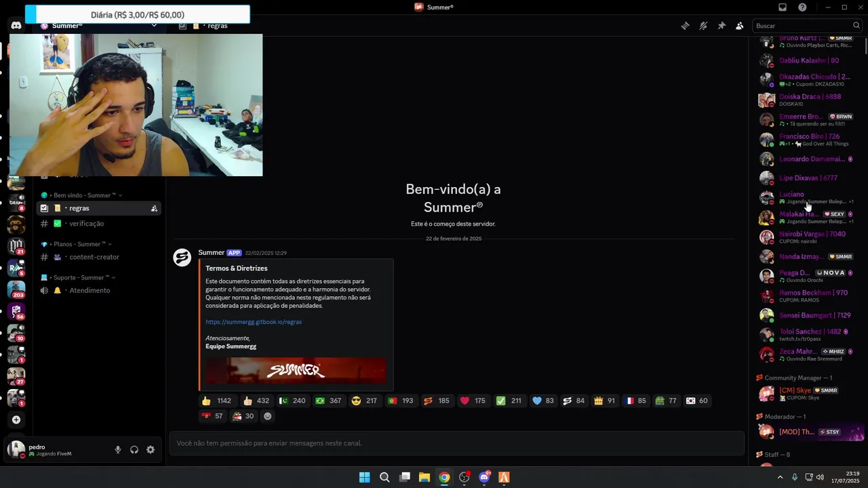Screen dimensions: 868x488
Task: Click the Summer bot message avatar
Action: click(x=182, y=258)
